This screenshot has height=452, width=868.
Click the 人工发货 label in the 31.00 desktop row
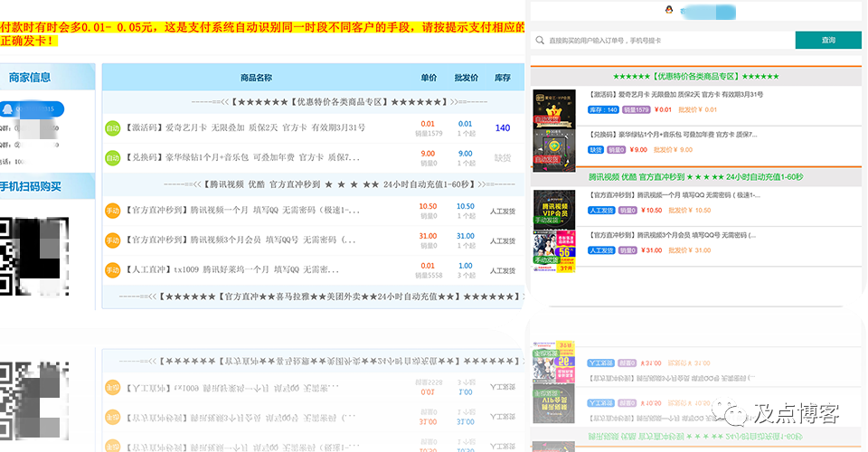tap(503, 241)
